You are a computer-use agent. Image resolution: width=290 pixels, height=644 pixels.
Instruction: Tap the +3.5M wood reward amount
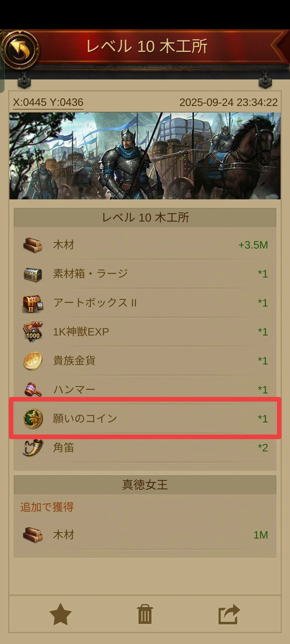[x=253, y=245]
